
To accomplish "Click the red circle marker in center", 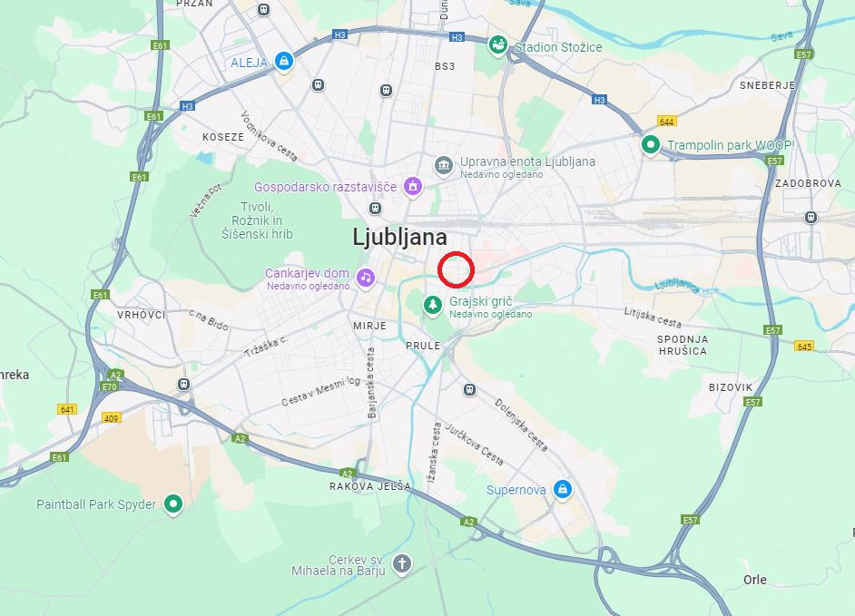I will point(456,269).
